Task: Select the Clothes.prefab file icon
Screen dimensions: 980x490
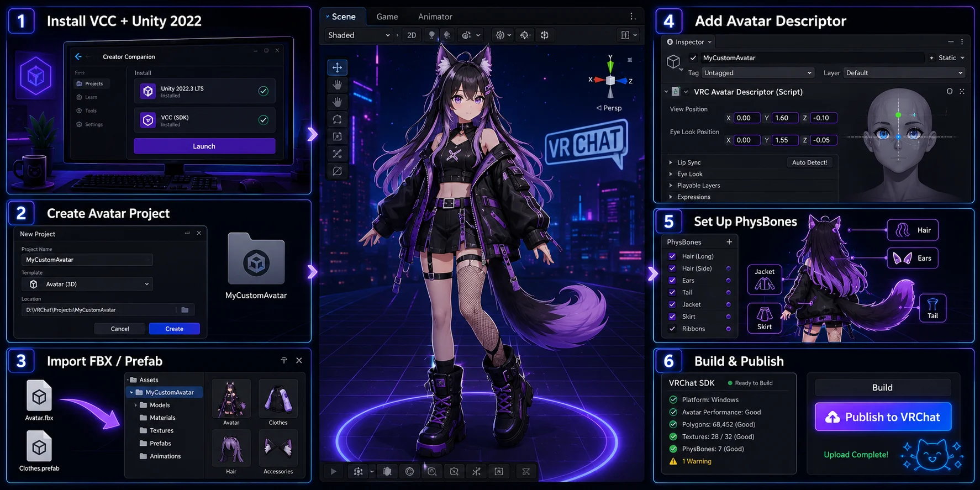Action: click(x=39, y=446)
